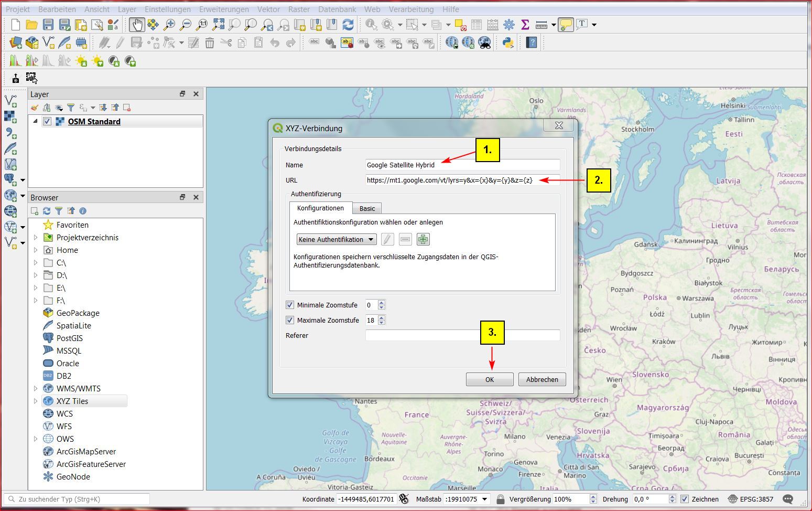The width and height of the screenshot is (812, 511).
Task: Click the Save Project icon
Action: tap(48, 25)
